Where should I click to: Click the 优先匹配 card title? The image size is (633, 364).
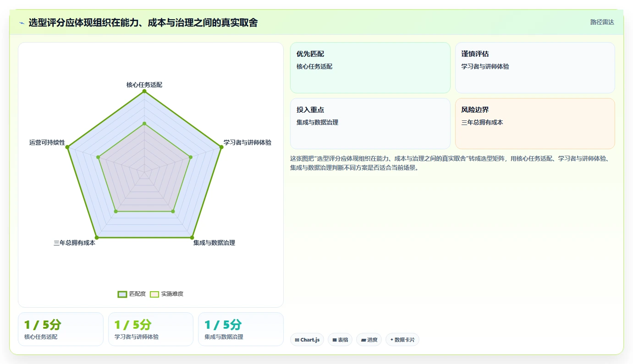310,54
